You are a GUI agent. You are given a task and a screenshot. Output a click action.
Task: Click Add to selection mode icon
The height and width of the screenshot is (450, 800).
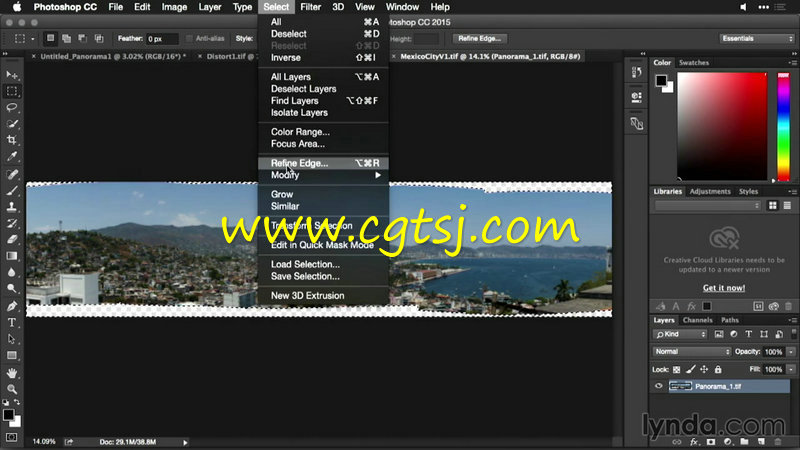[x=66, y=39]
